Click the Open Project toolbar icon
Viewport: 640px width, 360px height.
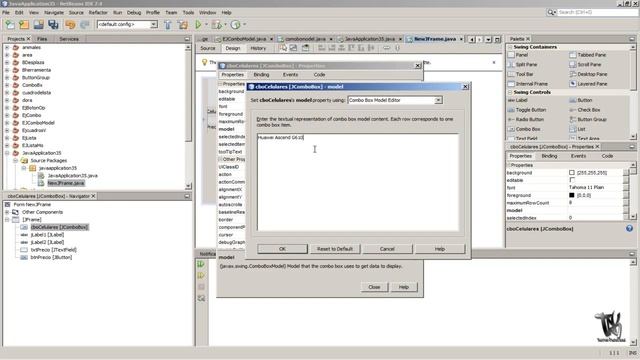[x=39, y=24]
